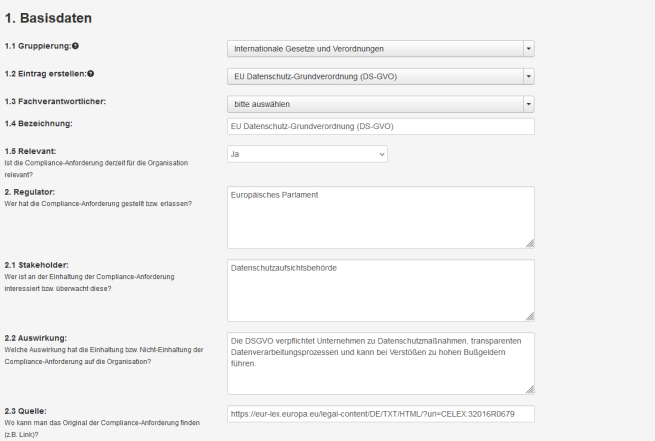Click the help icon beside Eintrag erstellen
The height and width of the screenshot is (441, 655).
[x=91, y=74]
